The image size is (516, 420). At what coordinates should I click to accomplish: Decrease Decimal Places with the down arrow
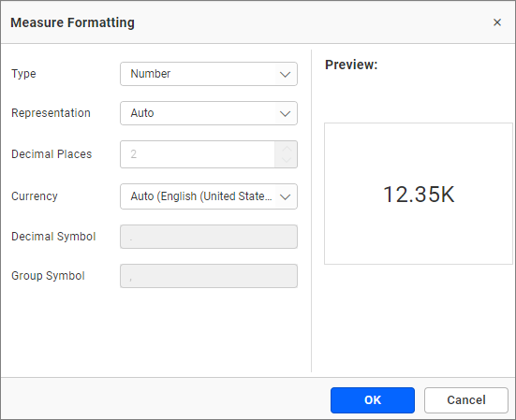[287, 161]
